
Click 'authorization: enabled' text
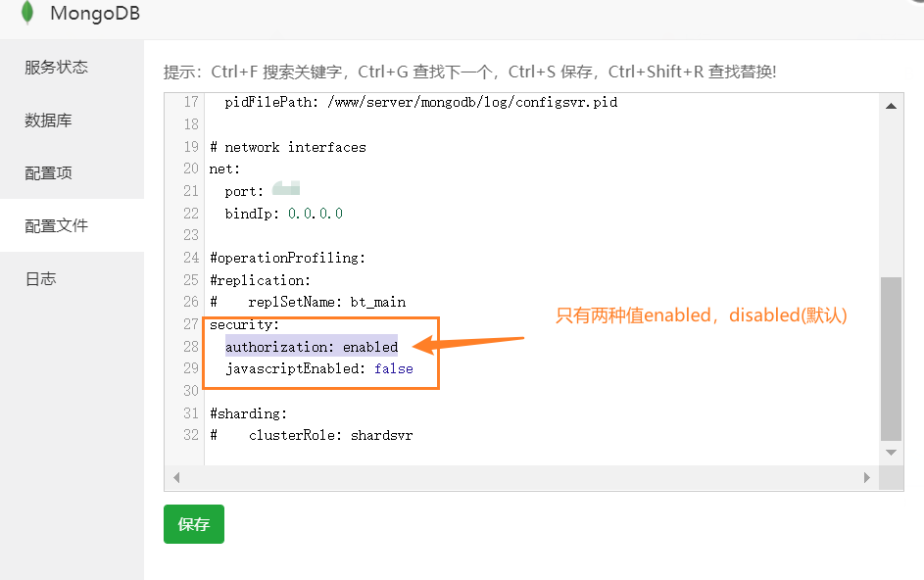pyautogui.click(x=312, y=347)
